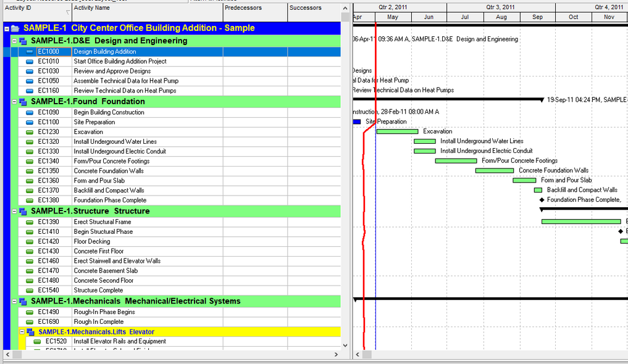Click the Concrete First Floor activity name
This screenshot has width=628, height=364.
pyautogui.click(x=99, y=251)
